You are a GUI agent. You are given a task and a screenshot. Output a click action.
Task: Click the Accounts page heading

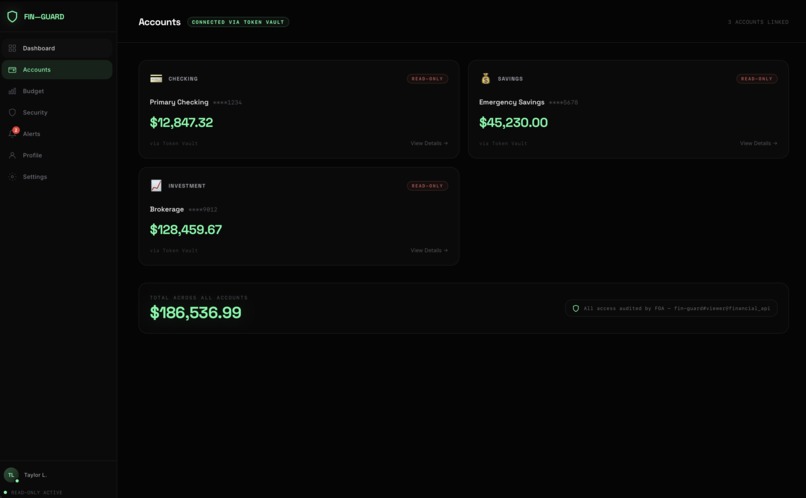point(159,22)
